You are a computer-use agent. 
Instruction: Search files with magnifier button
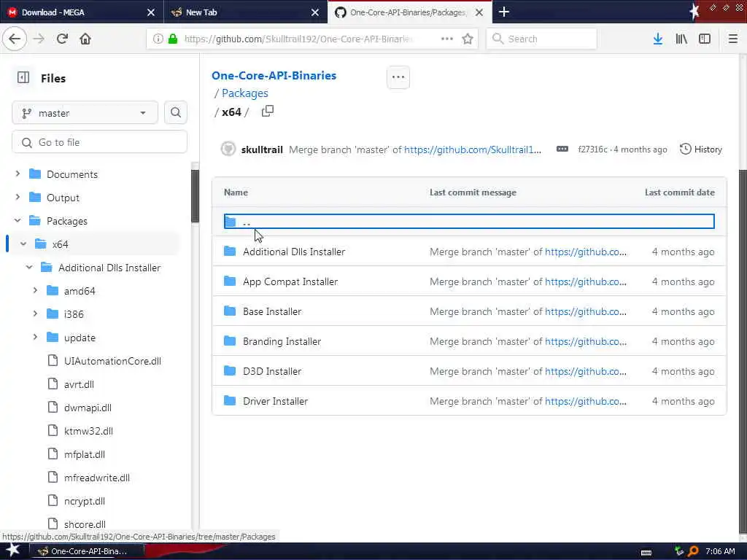(176, 112)
